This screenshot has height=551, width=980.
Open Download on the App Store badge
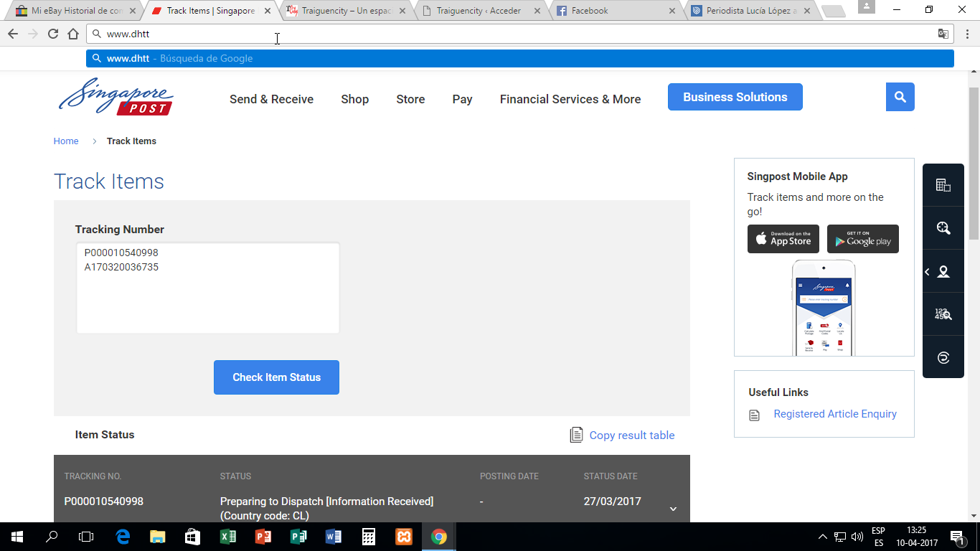click(x=783, y=239)
